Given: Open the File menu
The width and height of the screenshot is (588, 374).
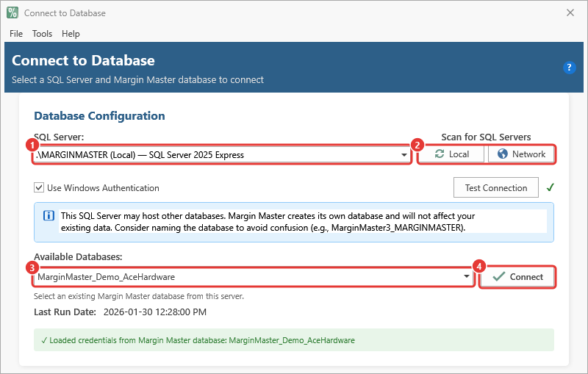Looking at the screenshot, I should (16, 34).
